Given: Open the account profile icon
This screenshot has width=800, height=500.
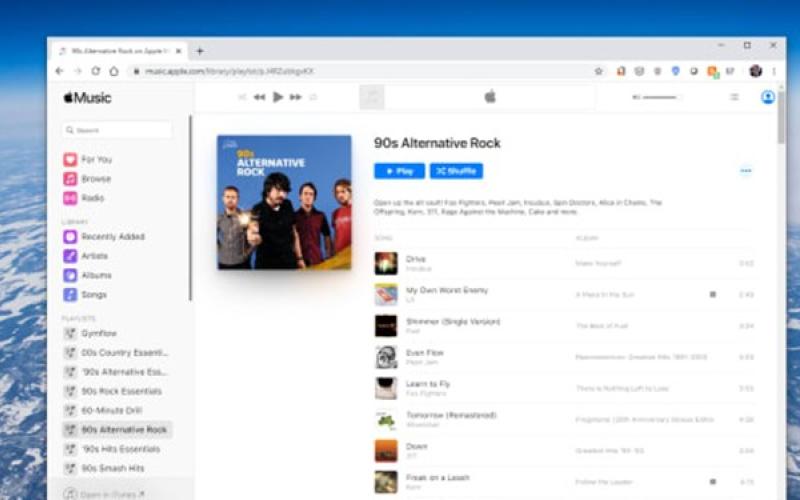Looking at the screenshot, I should (767, 97).
